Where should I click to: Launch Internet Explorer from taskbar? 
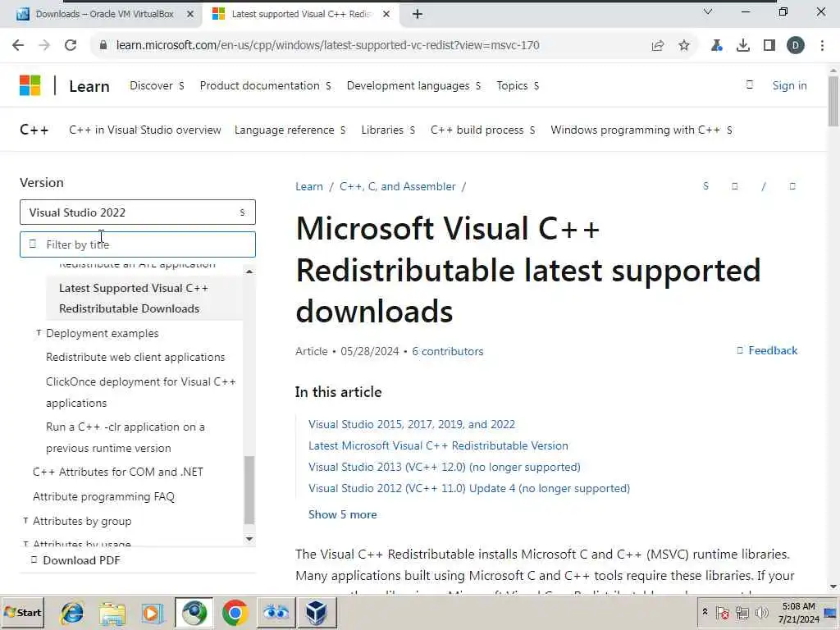point(72,612)
